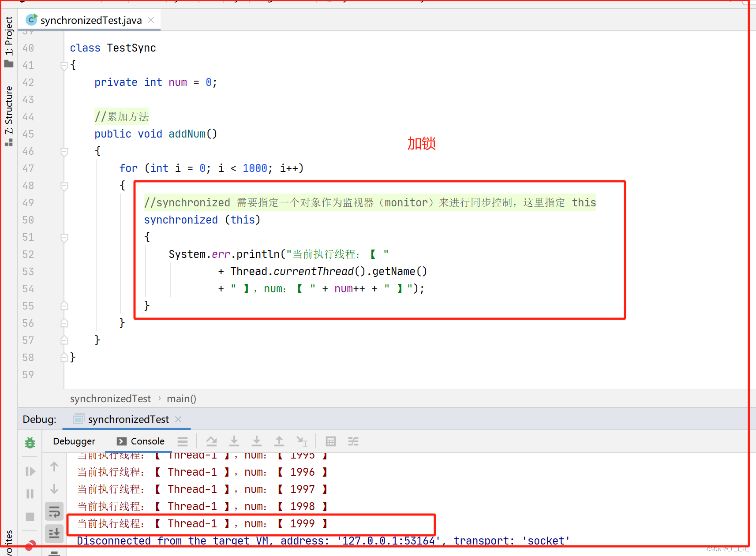Collapse the synchronized block fold at line 51
The height and width of the screenshot is (556, 756).
[x=64, y=238]
